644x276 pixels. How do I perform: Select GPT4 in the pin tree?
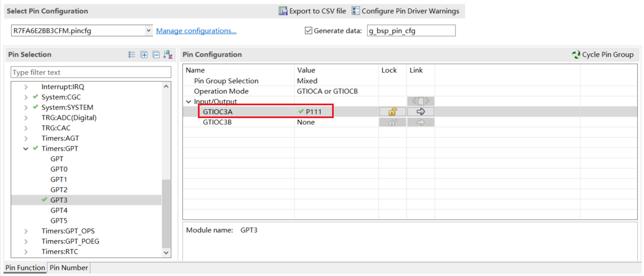(59, 210)
